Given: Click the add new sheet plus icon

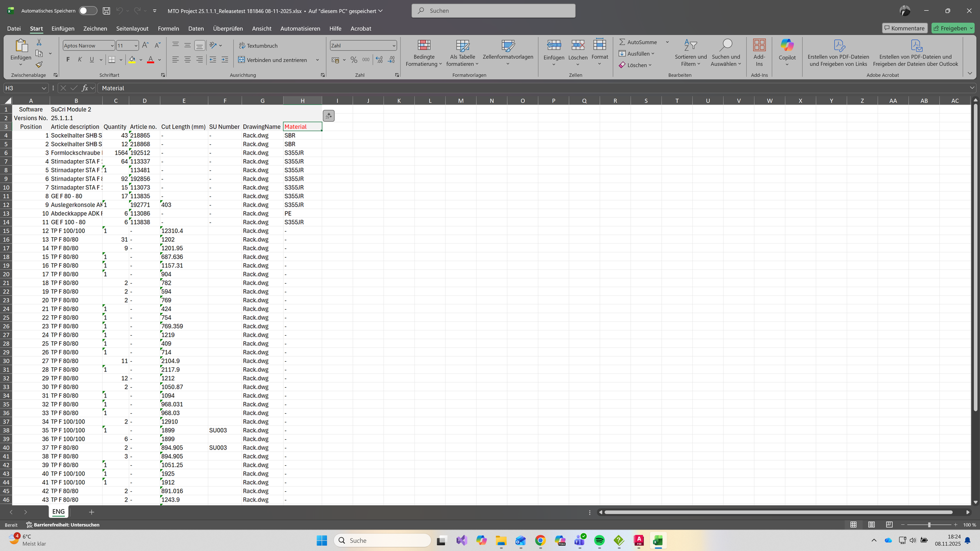Looking at the screenshot, I should coord(91,512).
